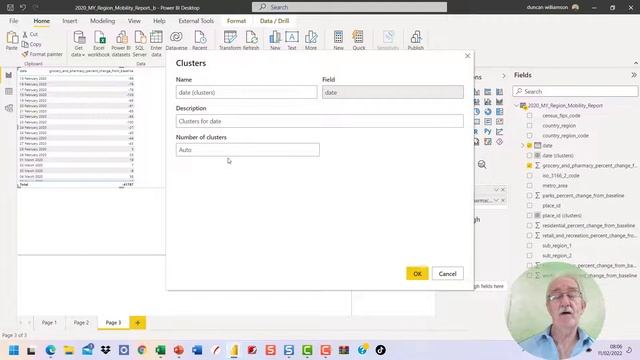Viewport: 640px width, 360px height.
Task: Open Microsoft Edge from the taskbar
Action: coord(51,350)
